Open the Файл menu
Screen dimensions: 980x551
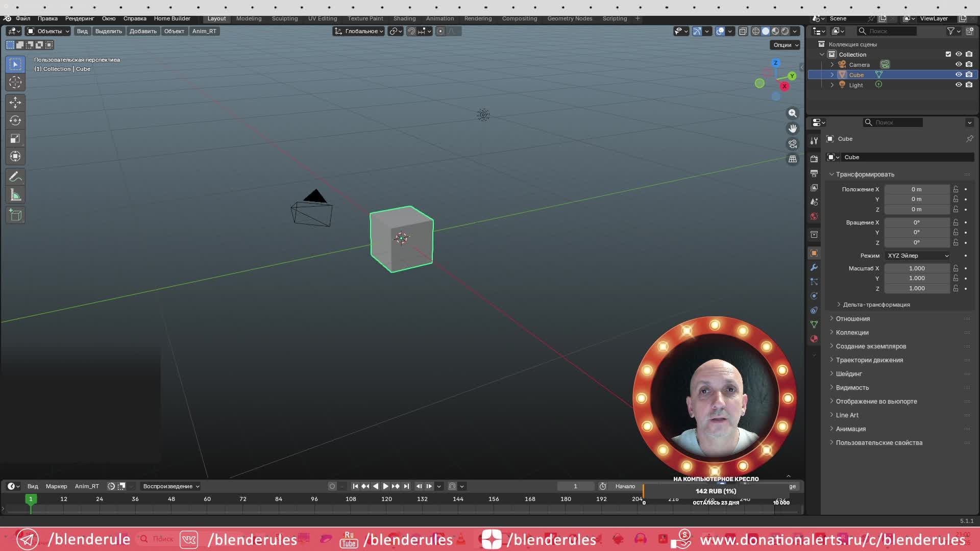[x=23, y=18]
